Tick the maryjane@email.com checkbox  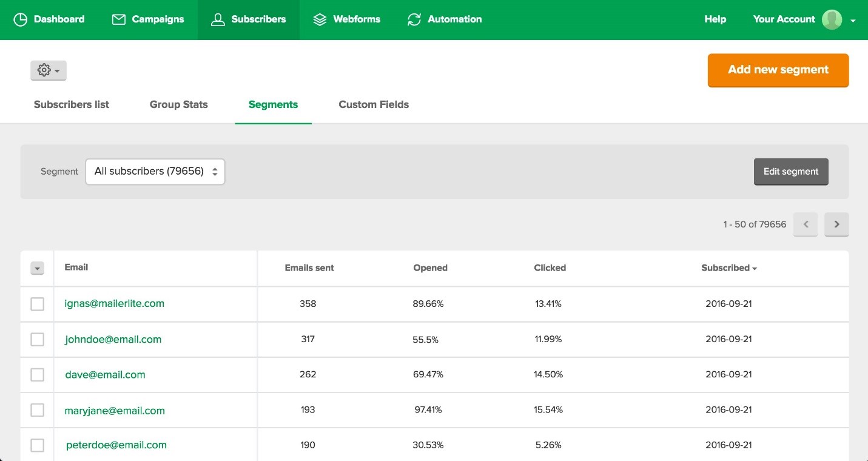(38, 410)
